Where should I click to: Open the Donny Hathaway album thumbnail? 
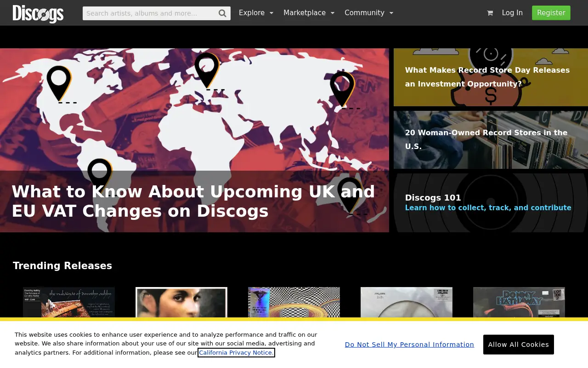[x=519, y=302]
